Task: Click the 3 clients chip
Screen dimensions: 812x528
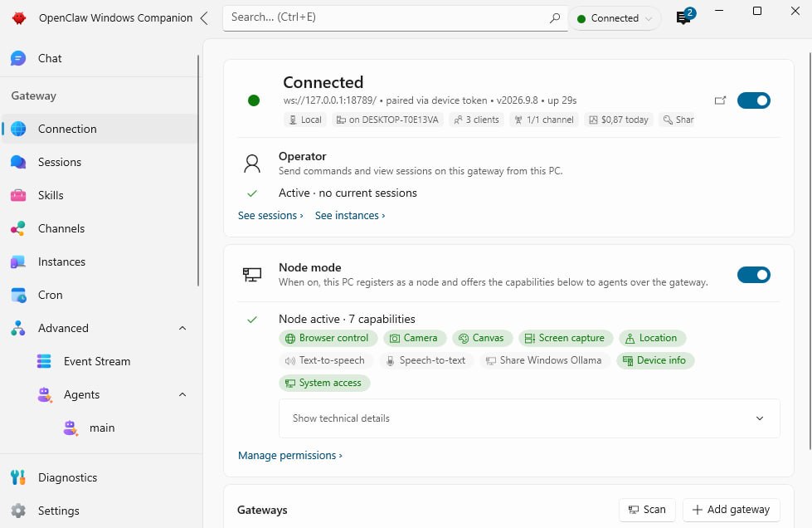Action: [476, 120]
